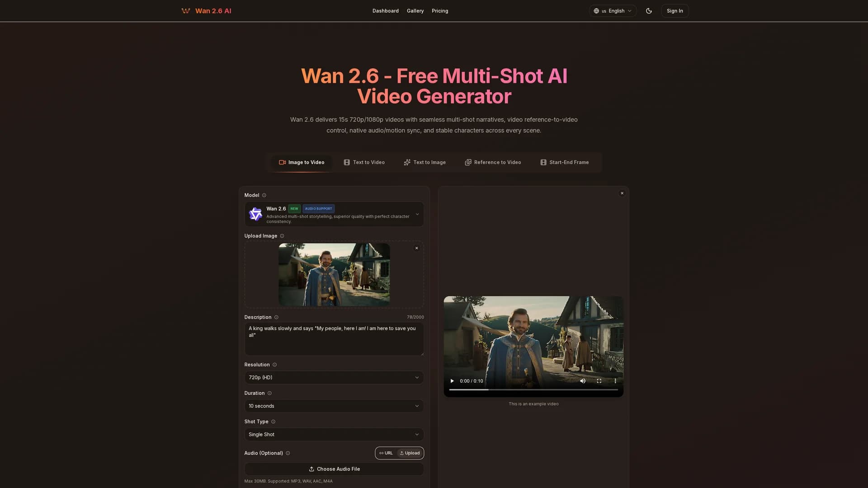Enter fullscreen on example video
The width and height of the screenshot is (868, 488).
599,381
